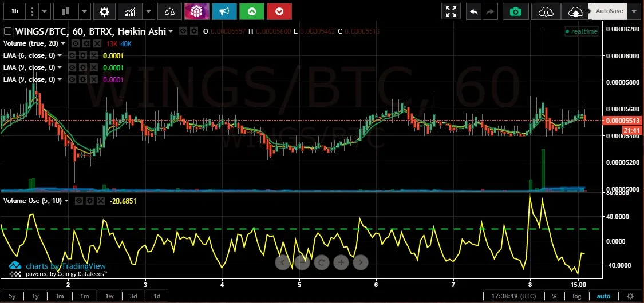This screenshot has height=303, width=644.
Task: Create alert with the blue megaphone icon
Action: pyautogui.click(x=224, y=11)
